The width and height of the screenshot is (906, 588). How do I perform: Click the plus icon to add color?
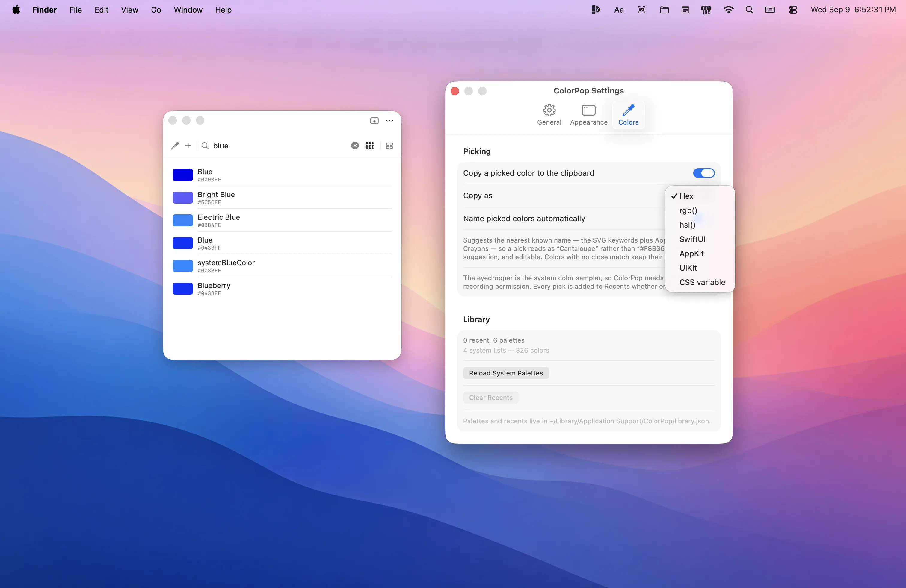(188, 146)
